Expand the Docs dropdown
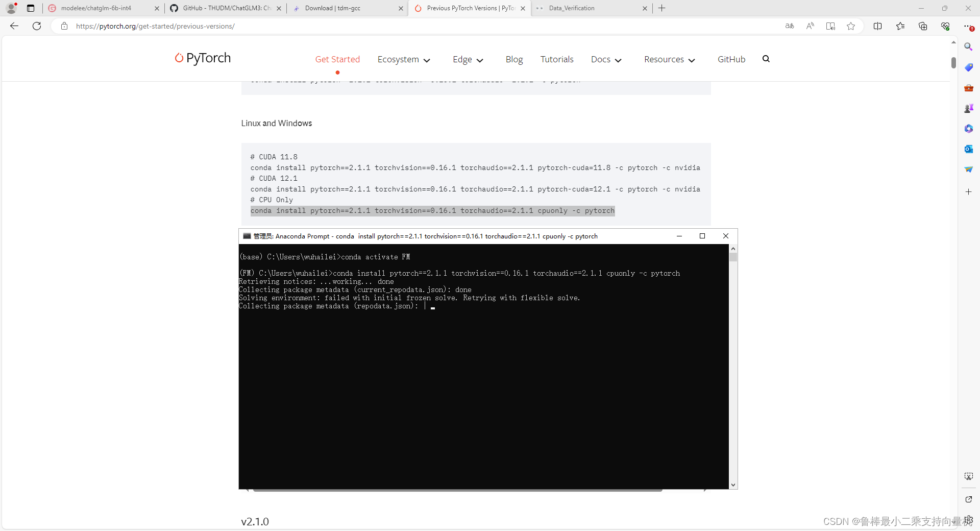980x531 pixels. 606,59
